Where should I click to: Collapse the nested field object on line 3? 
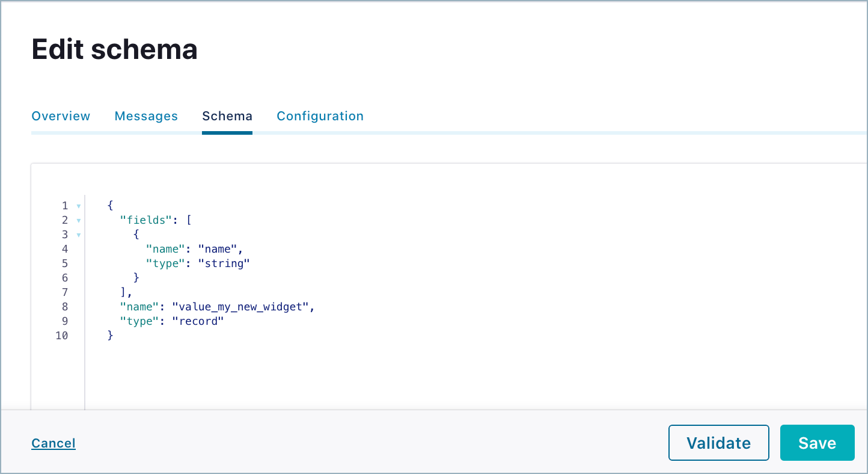tap(78, 235)
